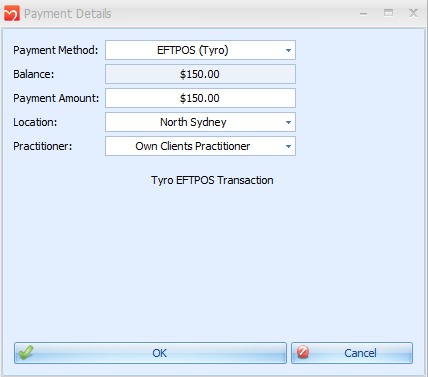Click the read-only Balance field
Viewport: 428px width, 377px height.
click(x=200, y=74)
